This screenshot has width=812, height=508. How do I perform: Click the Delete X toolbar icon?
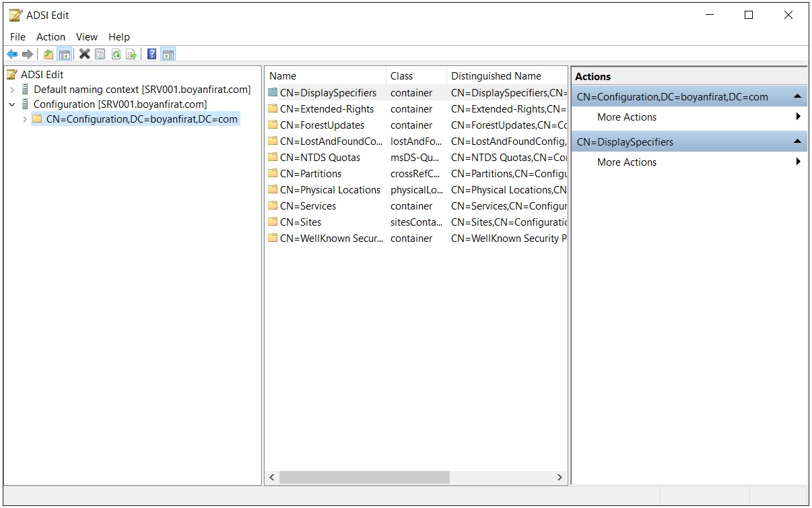point(84,55)
